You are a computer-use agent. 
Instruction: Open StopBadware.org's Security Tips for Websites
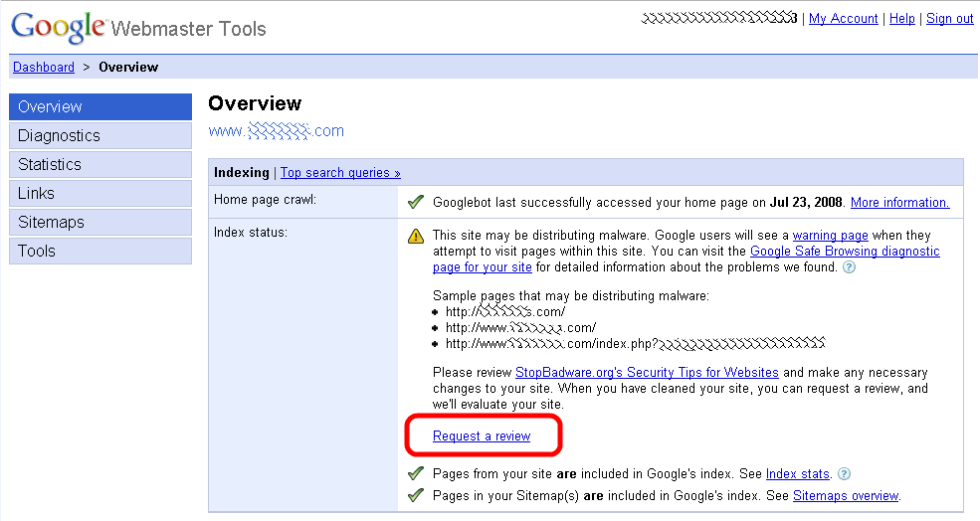pos(647,372)
